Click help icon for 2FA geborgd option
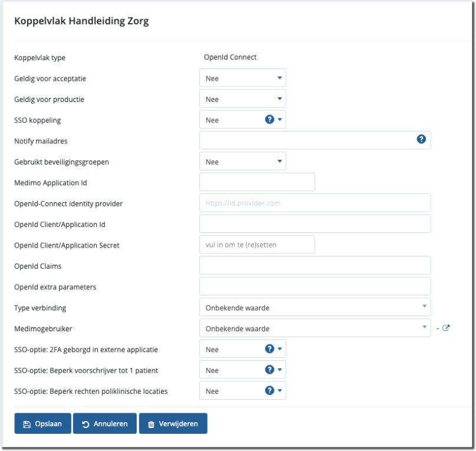This screenshot has height=451, width=476. pos(270,349)
